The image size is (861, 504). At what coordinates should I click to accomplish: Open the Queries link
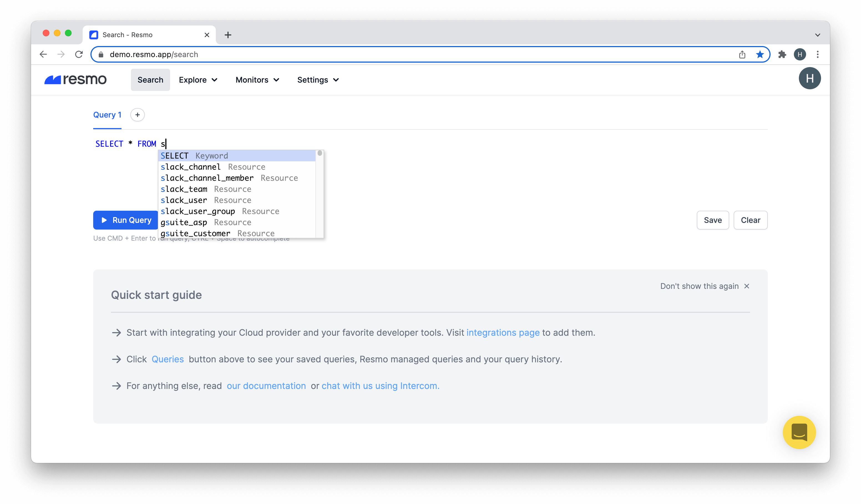click(168, 359)
